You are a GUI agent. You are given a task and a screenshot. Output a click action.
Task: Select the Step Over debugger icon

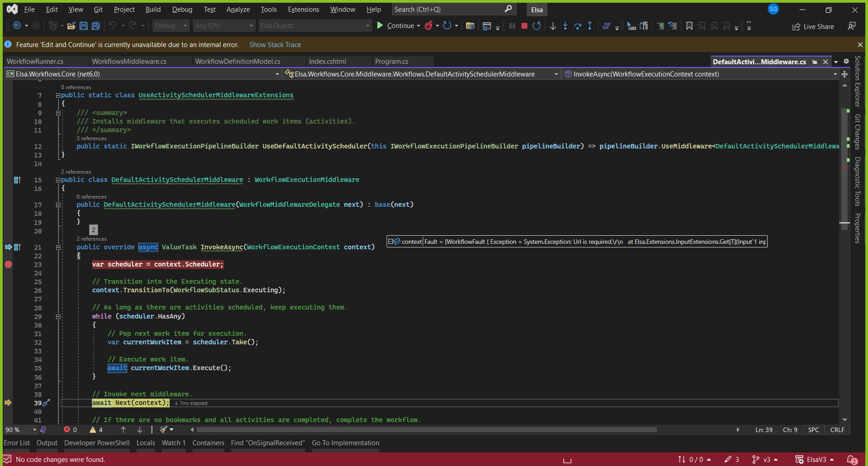click(578, 26)
